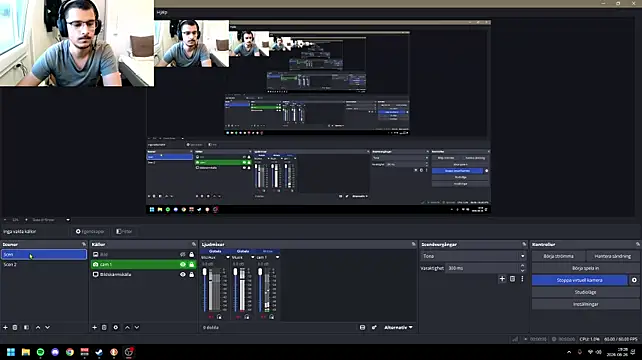Image resolution: width=642 pixels, height=360 pixels.
Task: Open source properties gear in the Källor toolbar
Action: tap(115, 328)
